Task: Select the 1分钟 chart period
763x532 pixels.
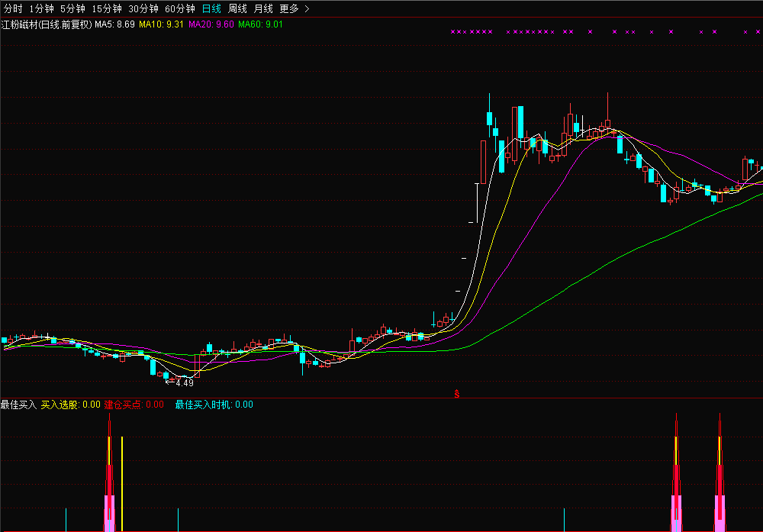Action: 41,8
